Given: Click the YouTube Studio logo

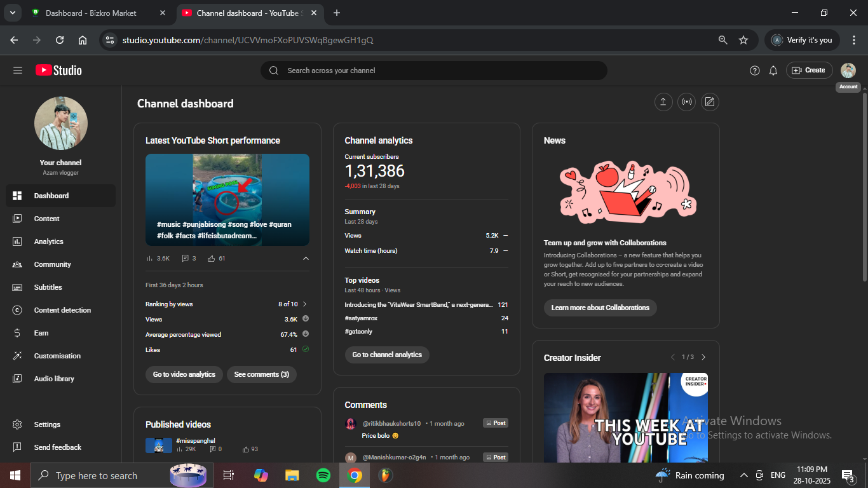Looking at the screenshot, I should 59,71.
